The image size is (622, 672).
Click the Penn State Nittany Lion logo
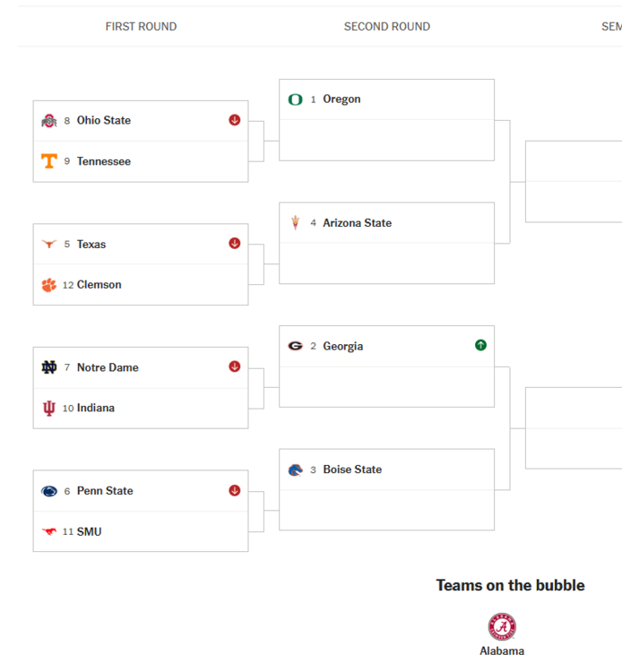coord(49,491)
